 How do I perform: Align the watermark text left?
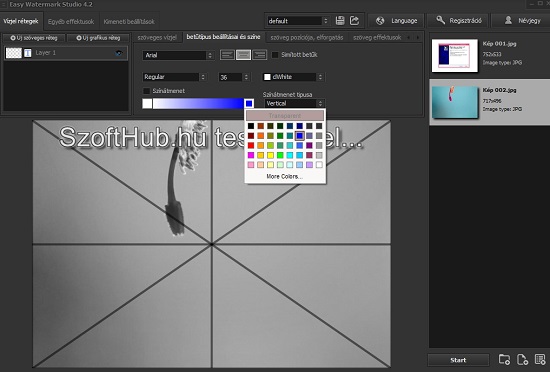tap(227, 55)
